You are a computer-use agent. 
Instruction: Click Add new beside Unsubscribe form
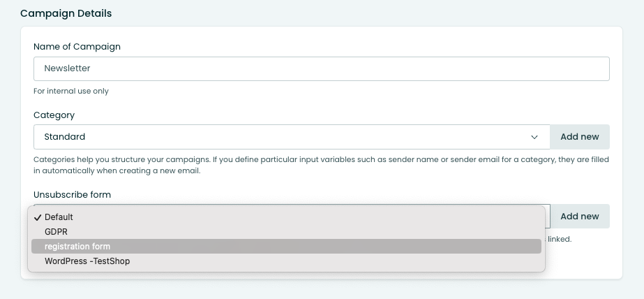coord(580,217)
